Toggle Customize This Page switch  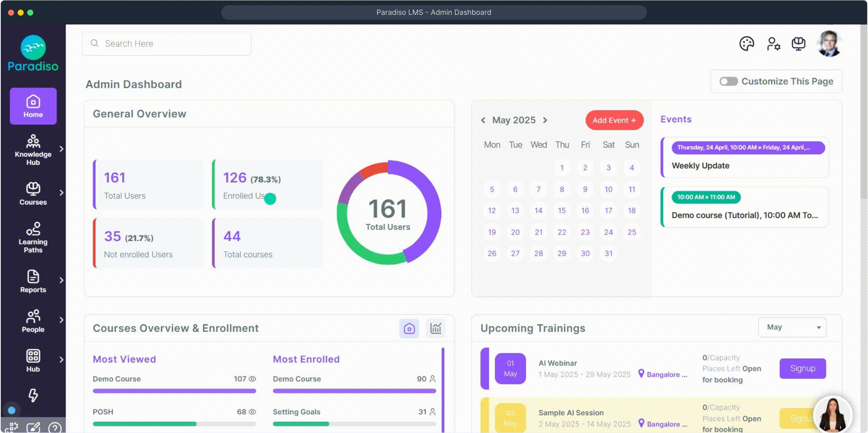tap(728, 81)
